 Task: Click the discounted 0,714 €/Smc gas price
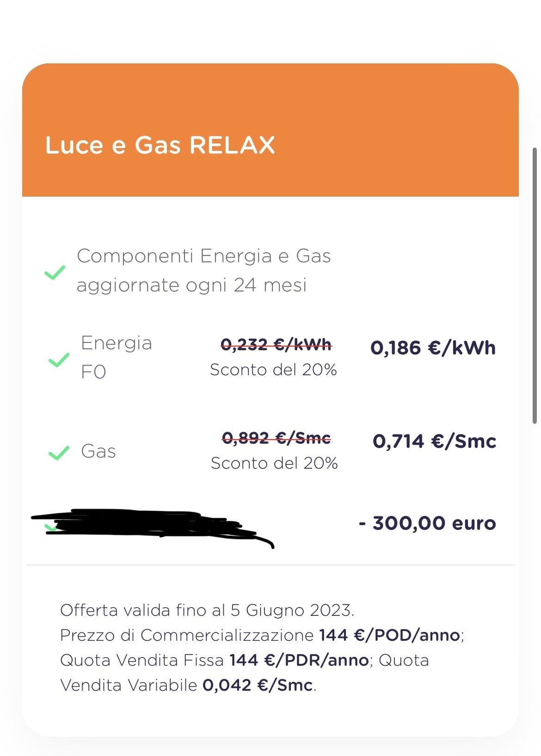tap(434, 441)
